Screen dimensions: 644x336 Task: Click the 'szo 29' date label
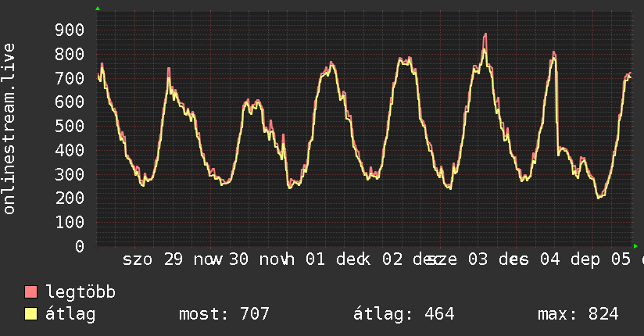coord(152,259)
